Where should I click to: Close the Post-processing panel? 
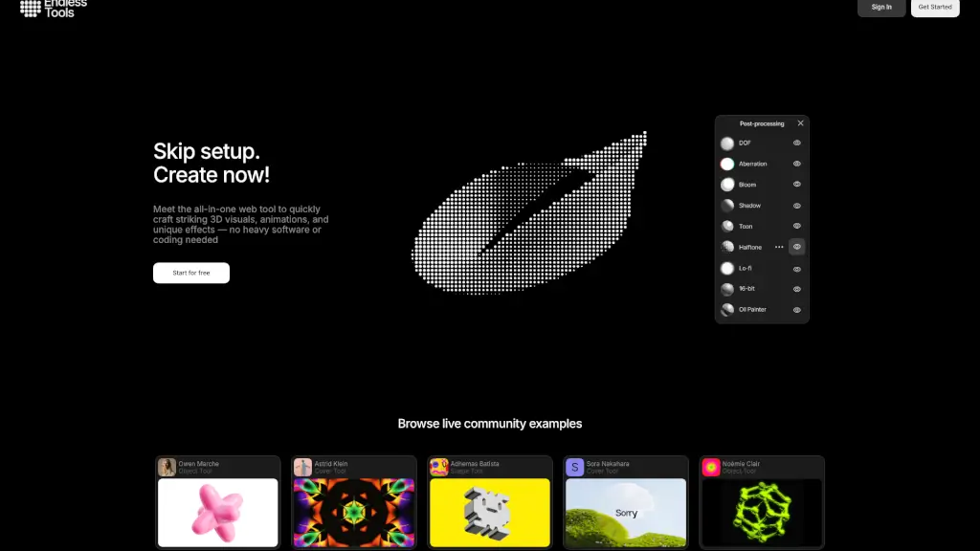point(801,123)
